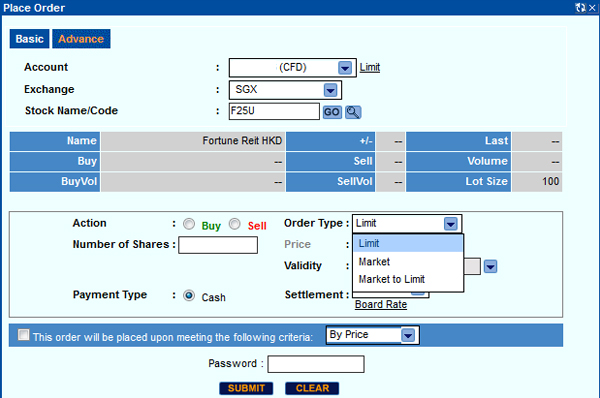This screenshot has height=398, width=600.
Task: Click the stock search magnifier icon
Action: coord(353,112)
